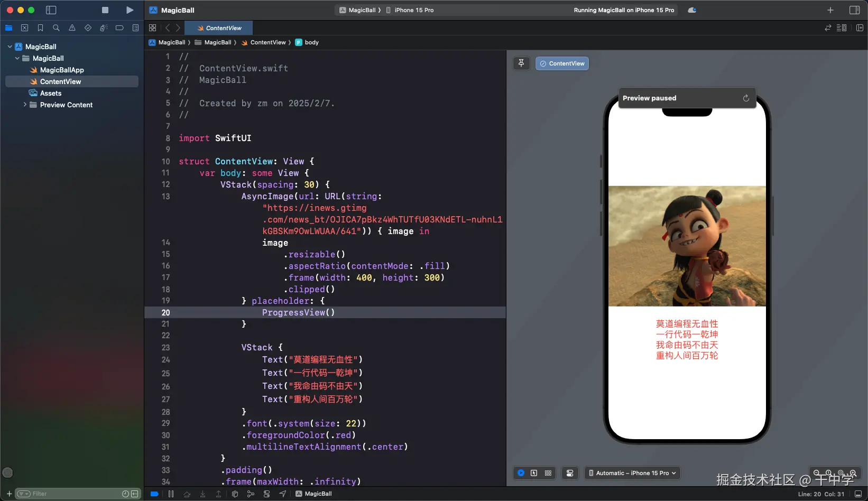Open the Test navigator diamond icon
This screenshot has height=501, width=868.
coord(88,28)
